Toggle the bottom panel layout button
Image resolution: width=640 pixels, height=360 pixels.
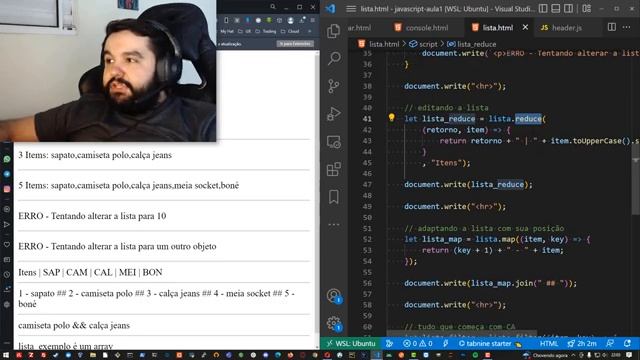tap(556, 9)
